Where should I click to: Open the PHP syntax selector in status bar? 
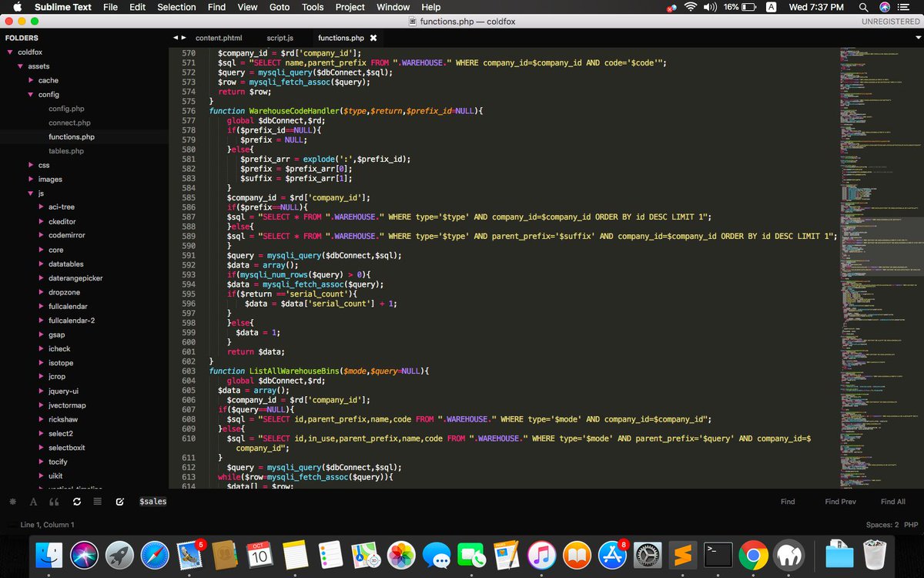pyautogui.click(x=911, y=525)
